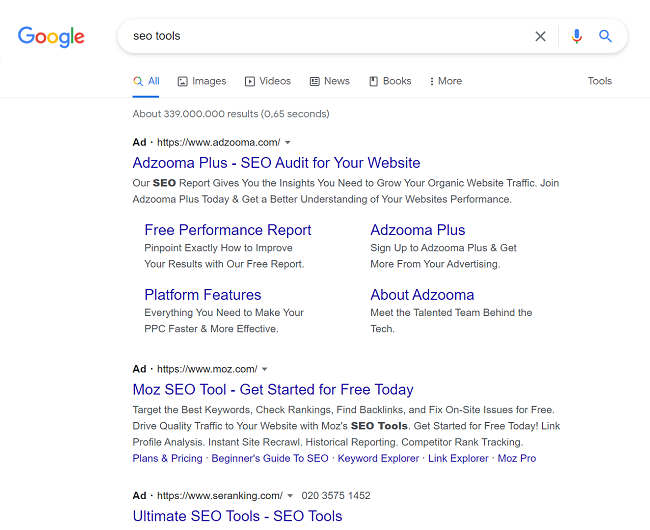The height and width of the screenshot is (530, 650).
Task: Click the https://www.seranking.com/ URL text
Action: pyautogui.click(x=220, y=496)
